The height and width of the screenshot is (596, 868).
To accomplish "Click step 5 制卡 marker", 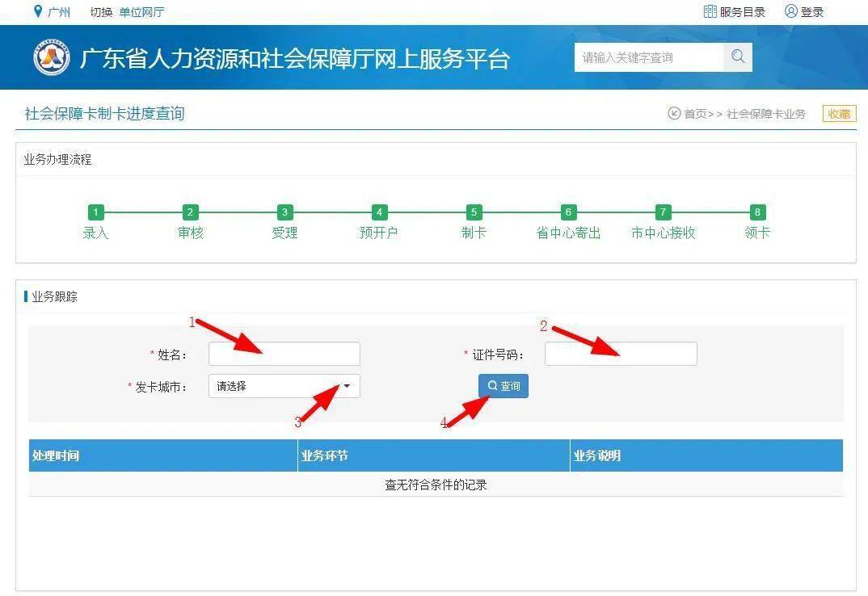I will coord(474,212).
